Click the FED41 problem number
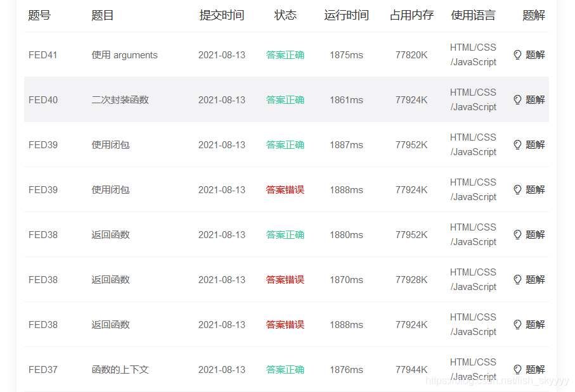Screen dimensions: 575x392 [43, 55]
